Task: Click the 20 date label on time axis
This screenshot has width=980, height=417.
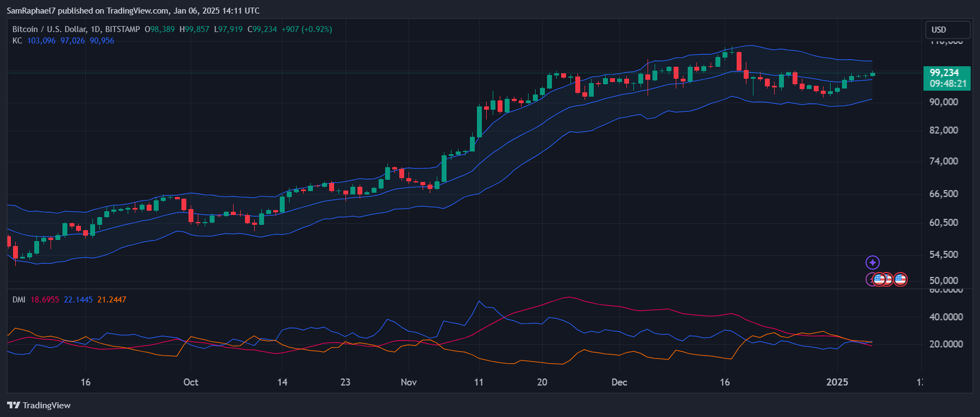Action: point(542,382)
